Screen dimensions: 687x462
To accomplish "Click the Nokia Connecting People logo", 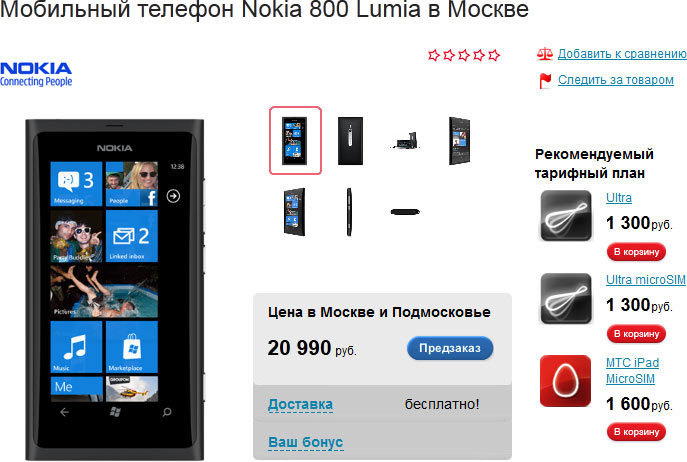I will (36, 74).
